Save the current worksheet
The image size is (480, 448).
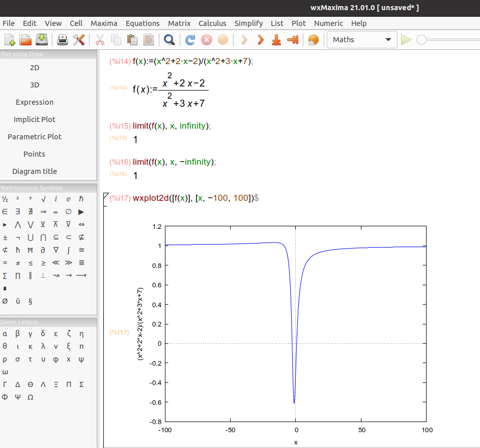[x=41, y=40]
